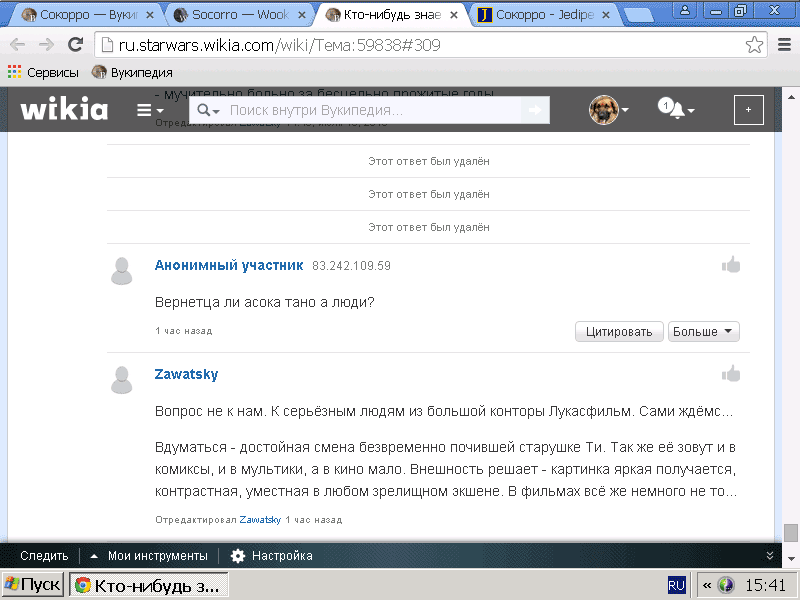This screenshot has height=600, width=800.
Task: Click Zawatsky's avatar image
Action: tap(121, 380)
